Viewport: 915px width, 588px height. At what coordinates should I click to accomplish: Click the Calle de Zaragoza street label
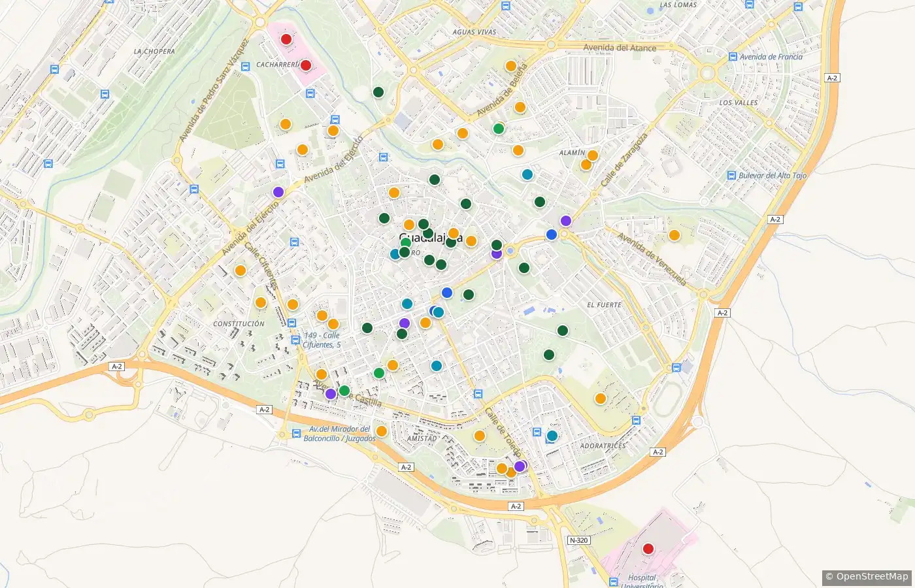pyautogui.click(x=624, y=161)
